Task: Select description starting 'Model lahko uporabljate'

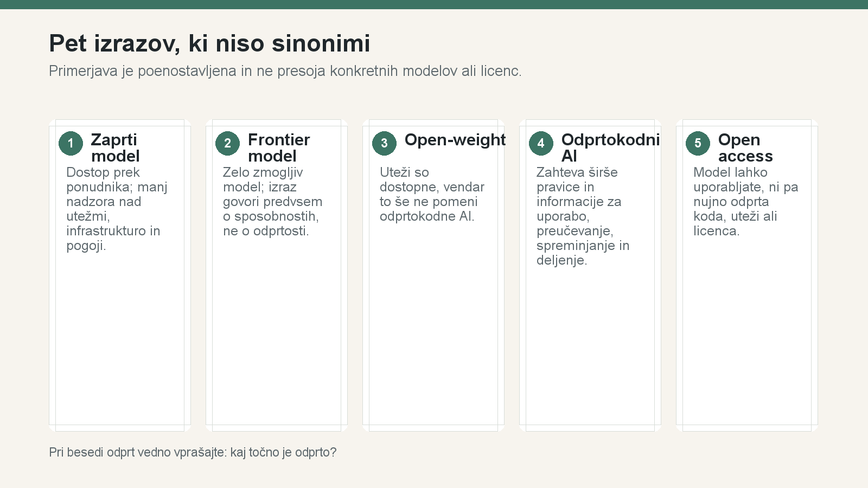Action: coord(746,202)
